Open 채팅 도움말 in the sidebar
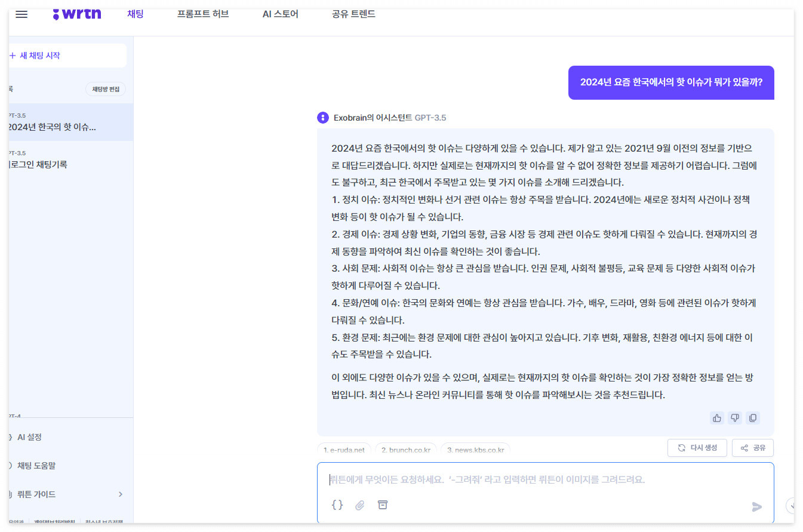803x532 pixels. [36, 466]
